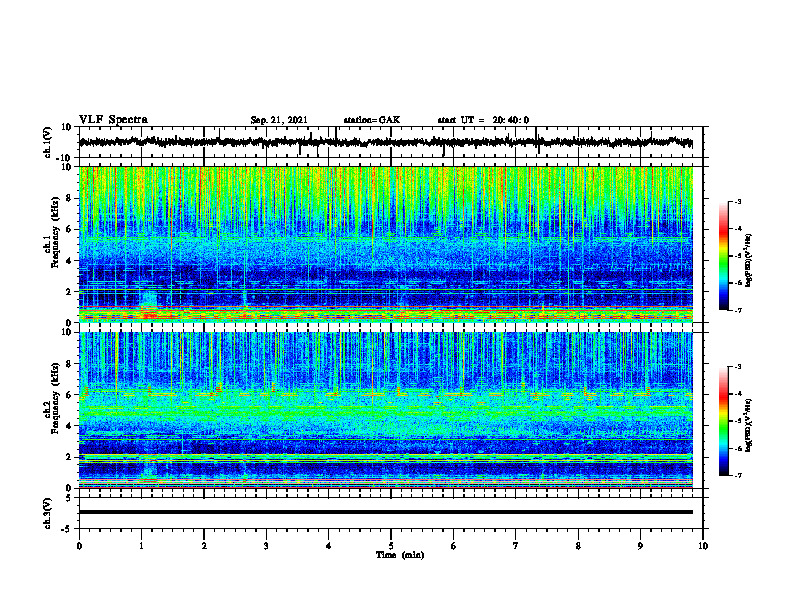792x612 pixels.
Task: Click time axis tick label "4"
Action: pyautogui.click(x=329, y=546)
